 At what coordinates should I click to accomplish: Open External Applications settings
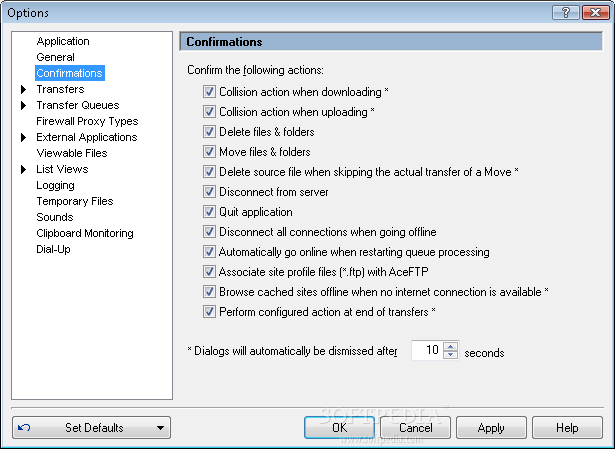click(87, 137)
